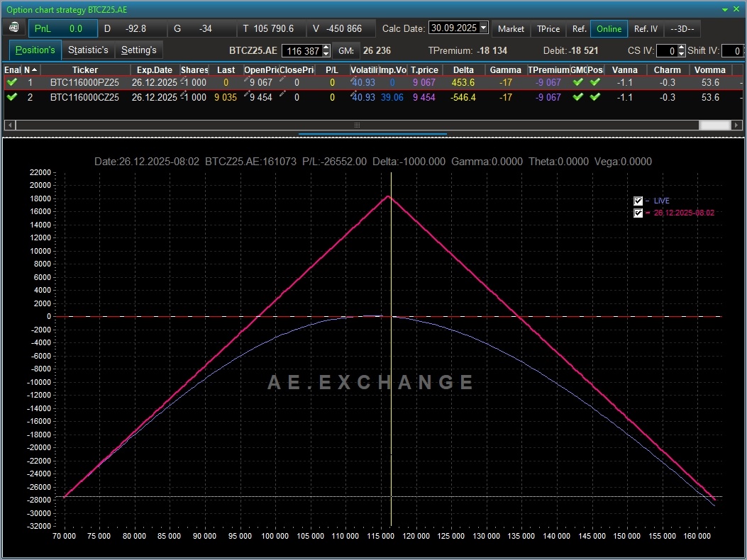
Task: Edit ClosePrice pencil icon in row 2
Action: click(x=282, y=95)
